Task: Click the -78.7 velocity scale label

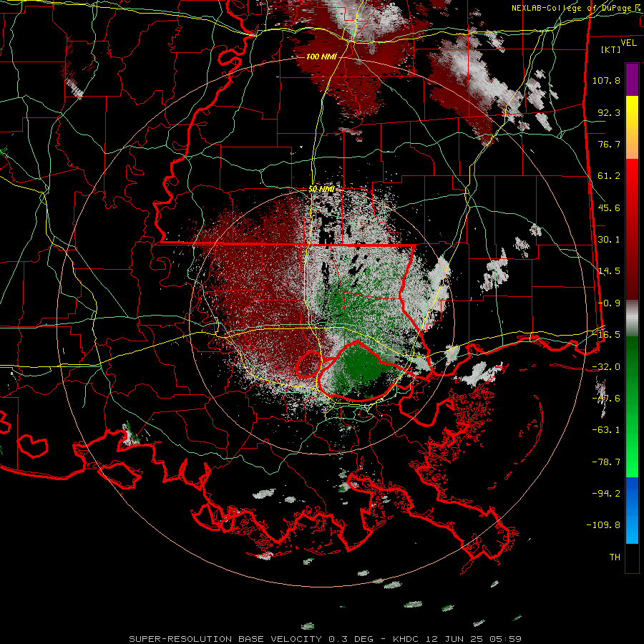Action: [x=606, y=462]
